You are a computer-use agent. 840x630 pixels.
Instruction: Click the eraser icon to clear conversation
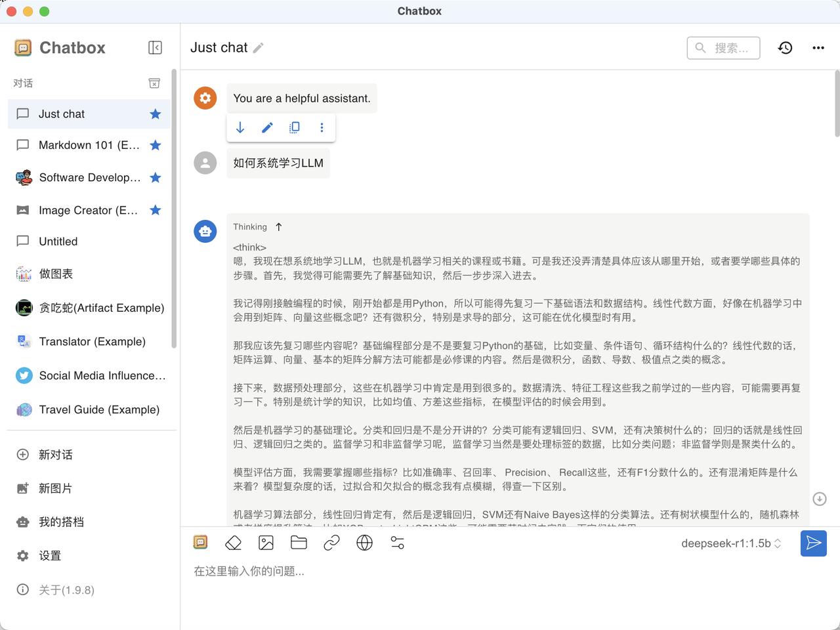pyautogui.click(x=233, y=543)
